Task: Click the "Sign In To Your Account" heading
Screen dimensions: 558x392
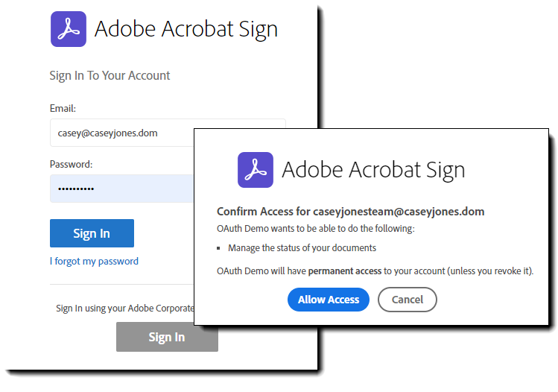Action: pos(110,75)
